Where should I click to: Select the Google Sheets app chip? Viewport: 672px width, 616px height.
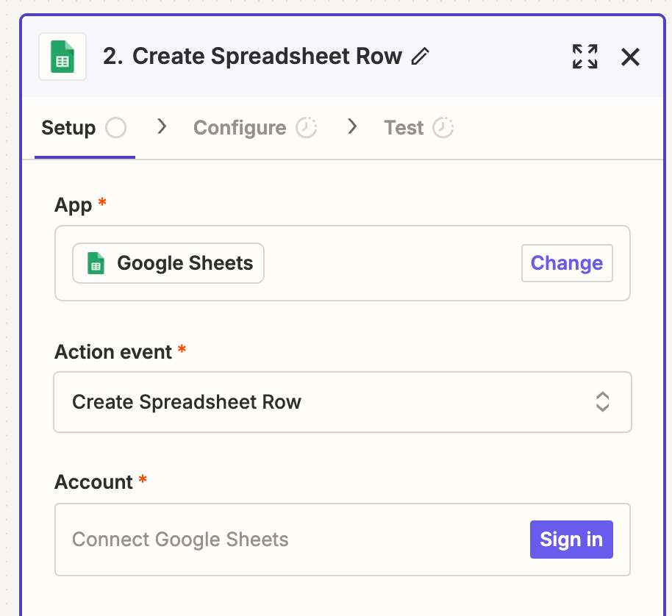(168, 263)
